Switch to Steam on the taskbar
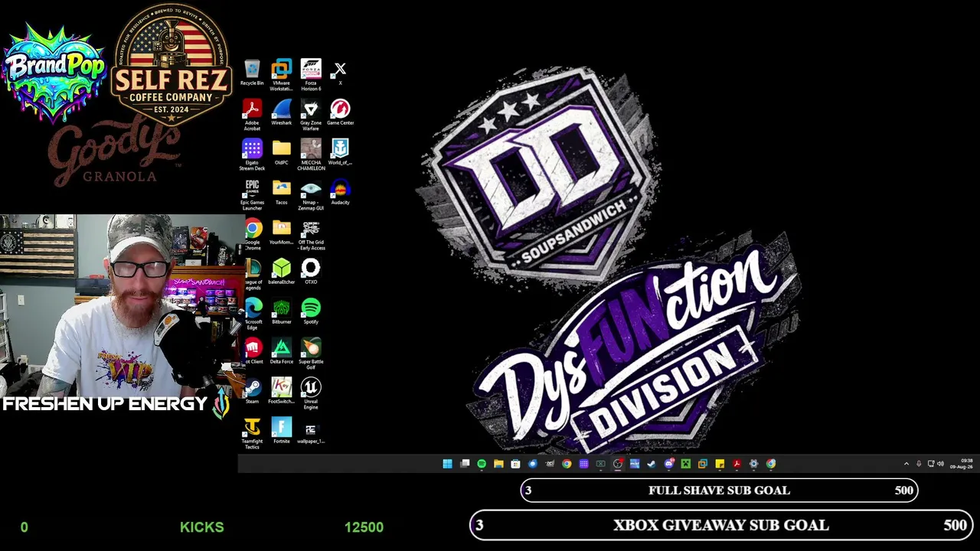The image size is (980, 551). click(652, 464)
